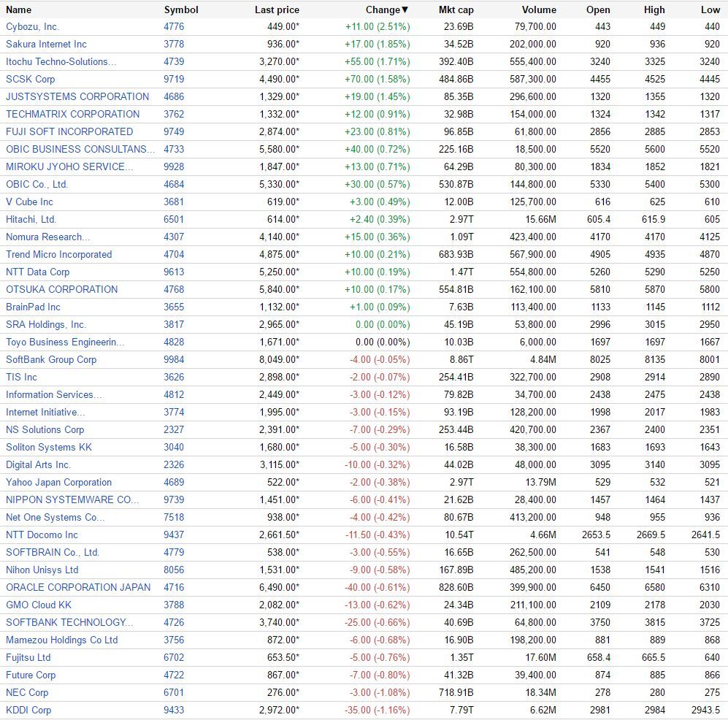Screen dimensions: 728x720
Task: Open SRA Holdings, Inc. link
Action: [x=46, y=324]
